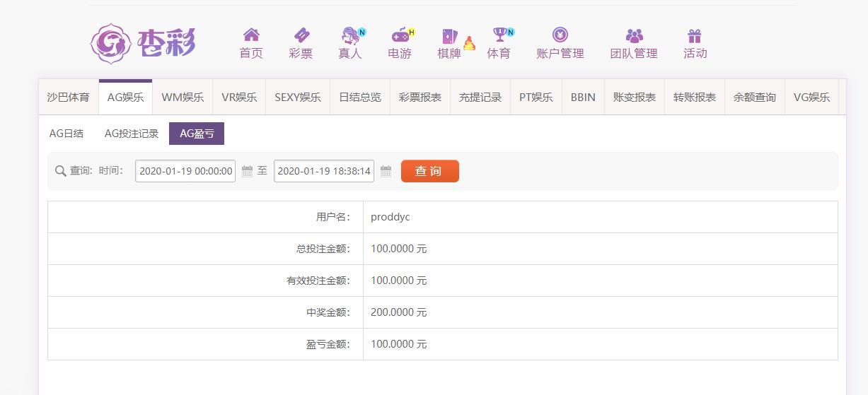Switch to the PT娱乐 tab

[536, 98]
